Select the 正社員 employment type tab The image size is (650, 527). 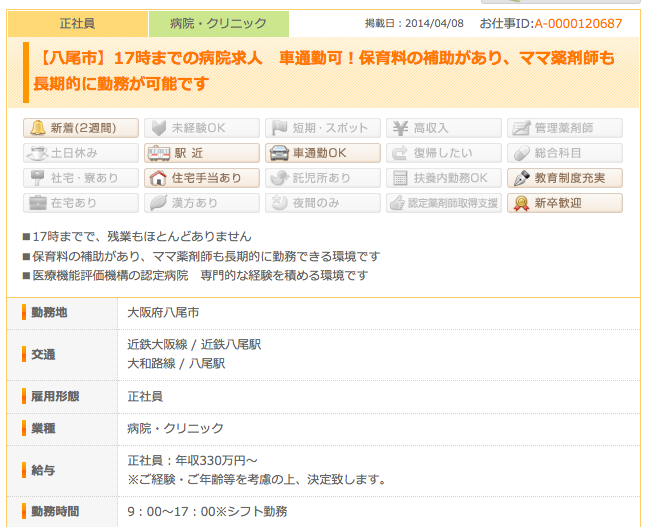78,24
